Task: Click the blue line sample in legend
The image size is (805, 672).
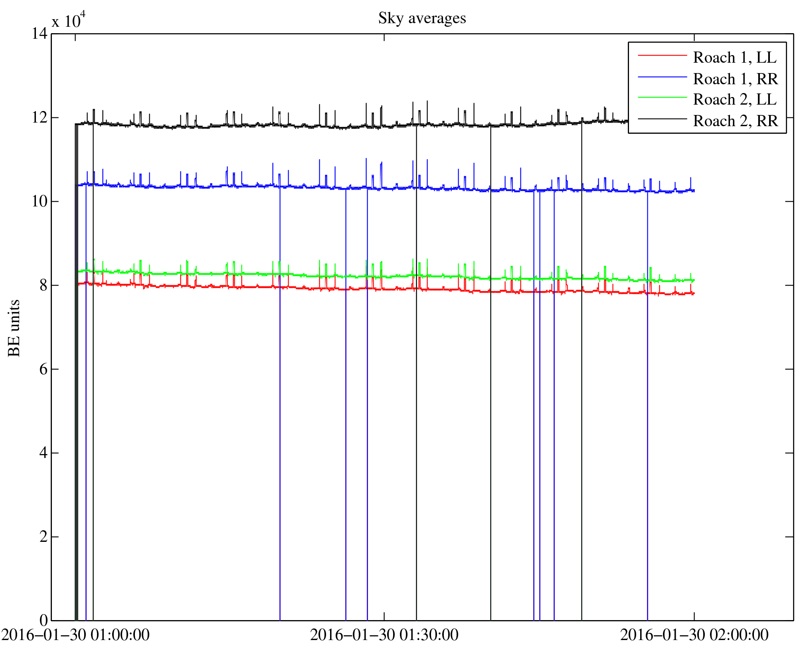Action: pyautogui.click(x=662, y=76)
